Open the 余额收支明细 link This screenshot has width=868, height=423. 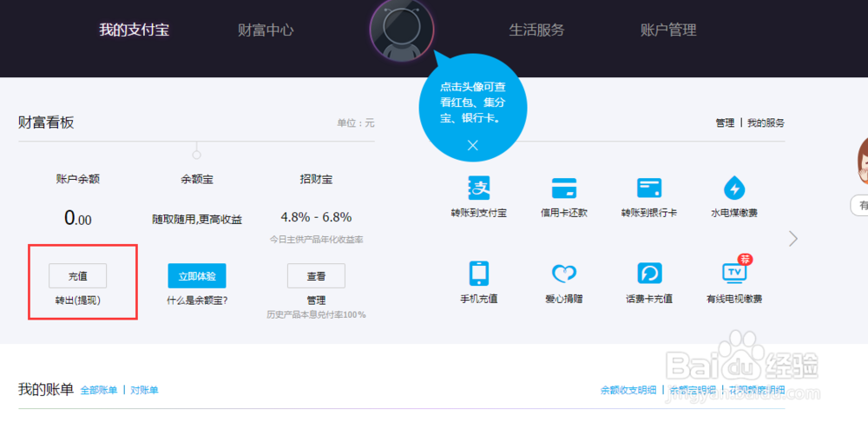click(x=628, y=390)
